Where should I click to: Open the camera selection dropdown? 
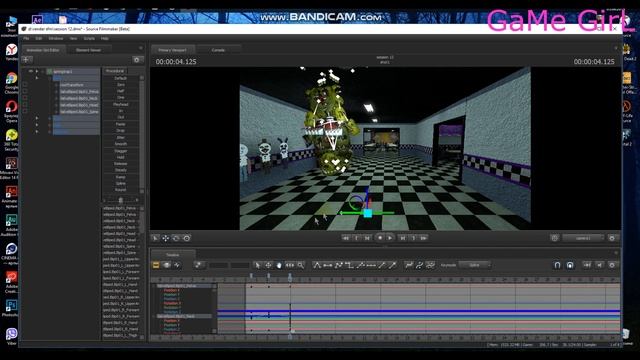tap(583, 238)
